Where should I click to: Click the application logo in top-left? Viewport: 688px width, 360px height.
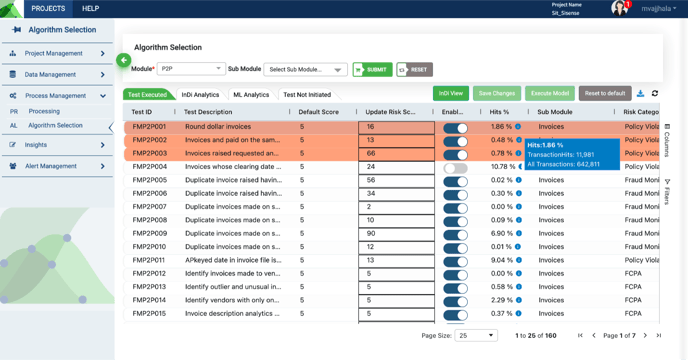pos(11,9)
